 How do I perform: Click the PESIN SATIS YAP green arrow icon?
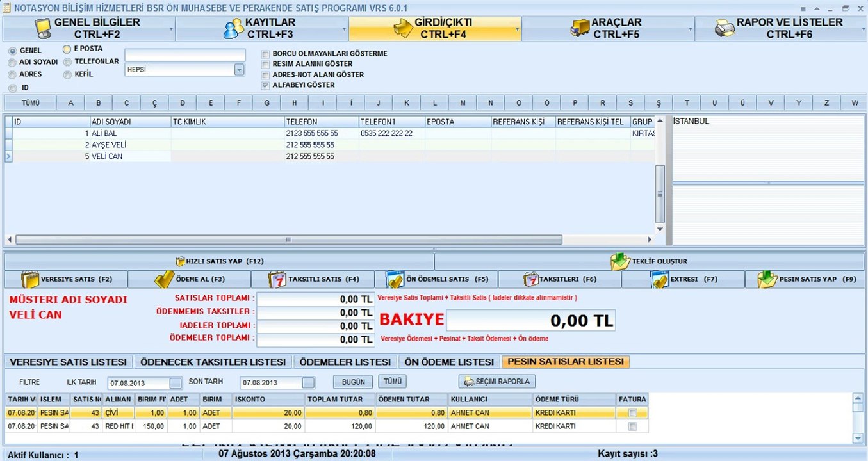767,280
